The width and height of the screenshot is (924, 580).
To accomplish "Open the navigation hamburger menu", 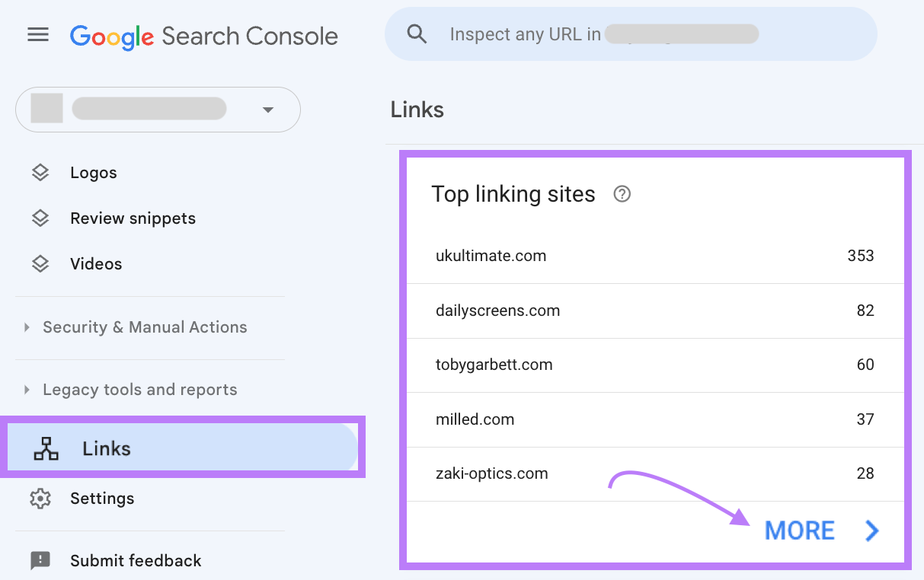I will (x=37, y=34).
